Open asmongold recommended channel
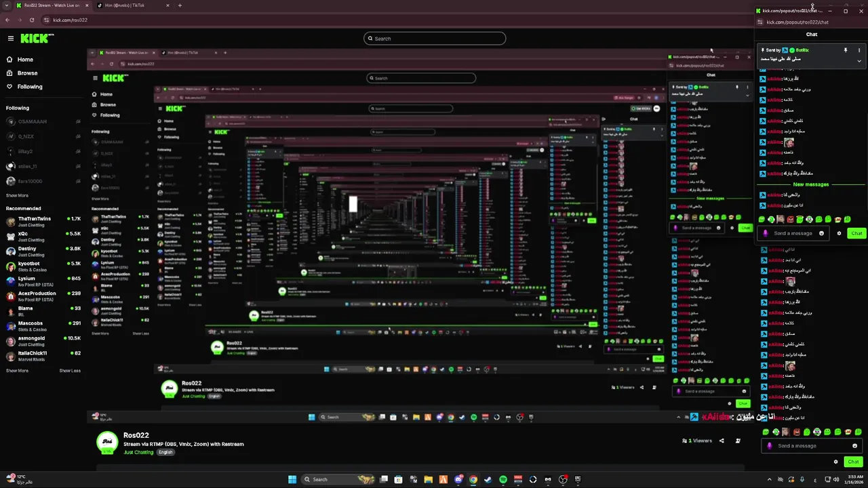 tap(43, 341)
